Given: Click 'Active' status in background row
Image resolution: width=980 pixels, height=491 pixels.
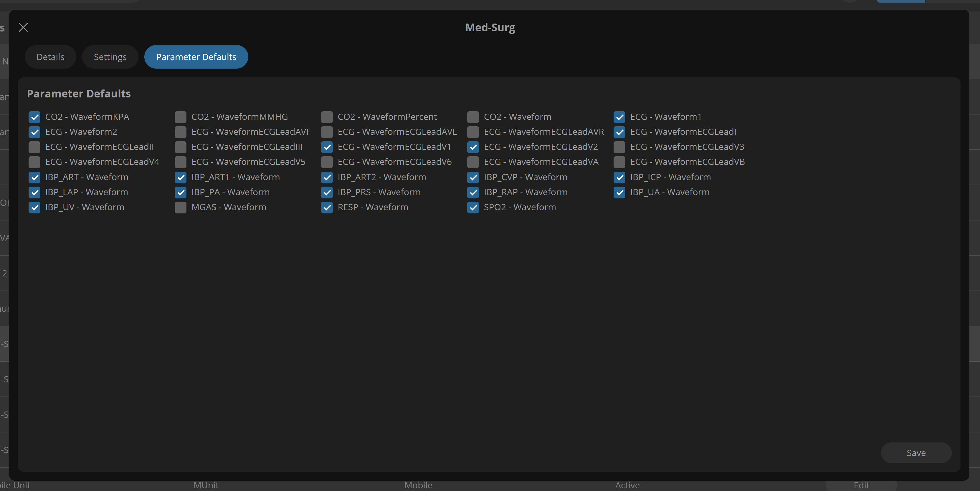Looking at the screenshot, I should [627, 485].
